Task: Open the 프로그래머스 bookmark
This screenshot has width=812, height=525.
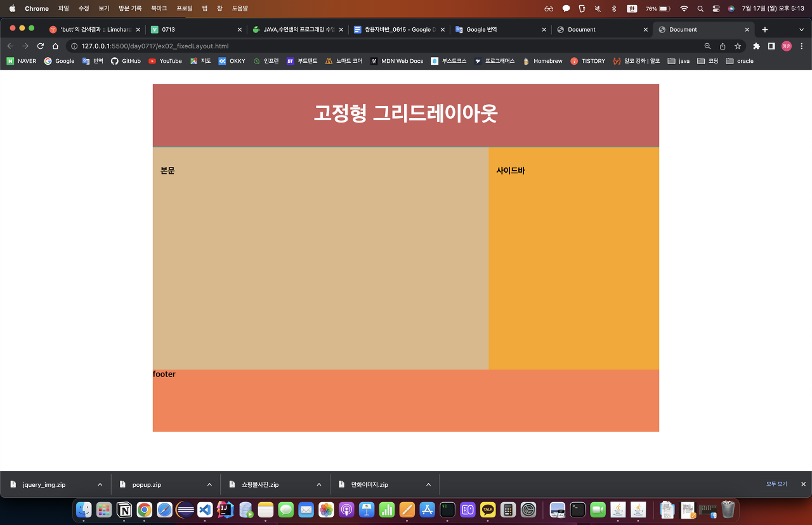Action: (495, 61)
